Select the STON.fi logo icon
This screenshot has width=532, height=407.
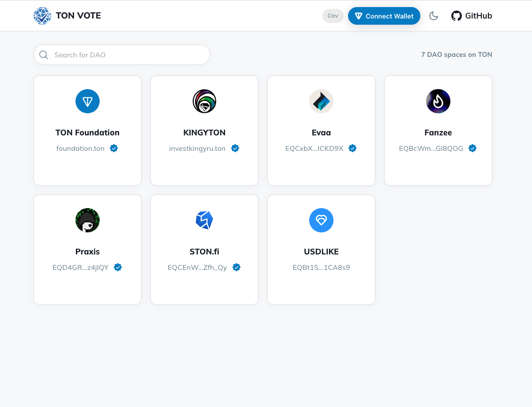pyautogui.click(x=204, y=220)
